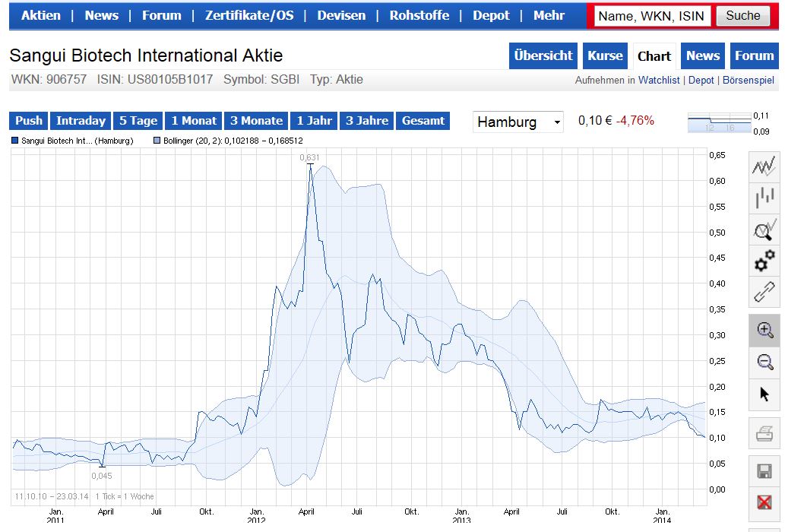Switch to the Kurse tab
The height and width of the screenshot is (532, 785).
(x=605, y=55)
